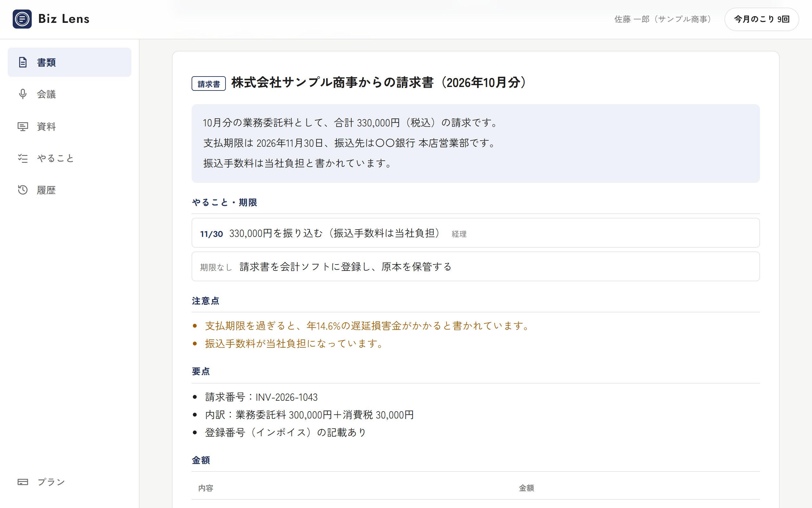Open the プラン page
This screenshot has height=508, width=812.
coord(69,482)
